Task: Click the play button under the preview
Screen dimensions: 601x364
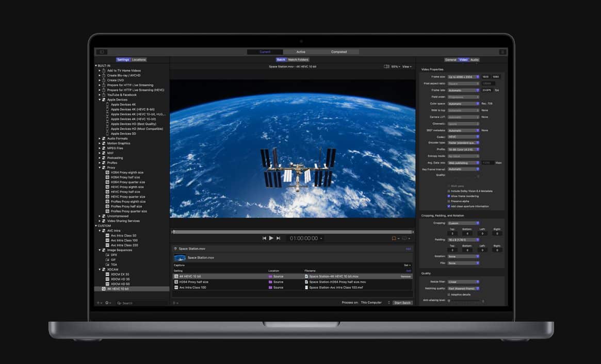Action: click(271, 238)
